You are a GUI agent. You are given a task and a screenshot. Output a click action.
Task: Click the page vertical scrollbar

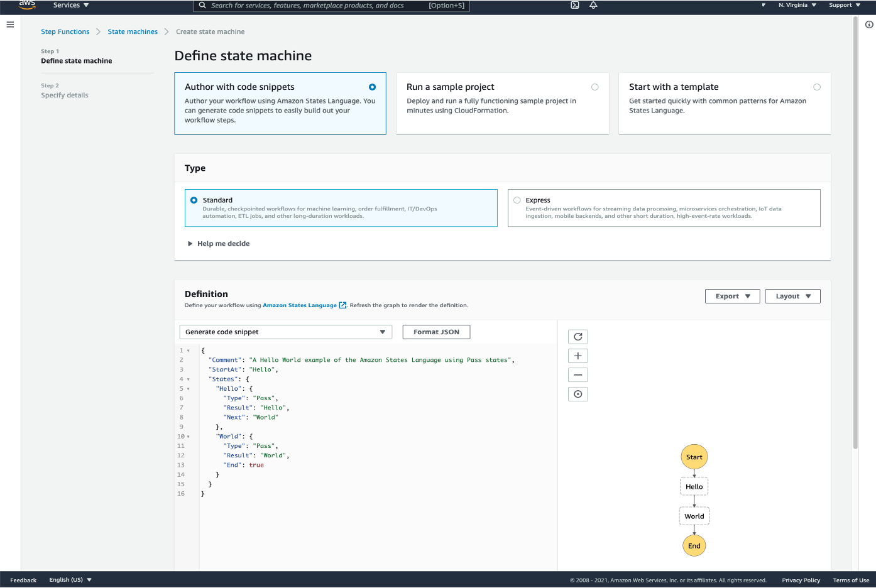tap(855, 232)
